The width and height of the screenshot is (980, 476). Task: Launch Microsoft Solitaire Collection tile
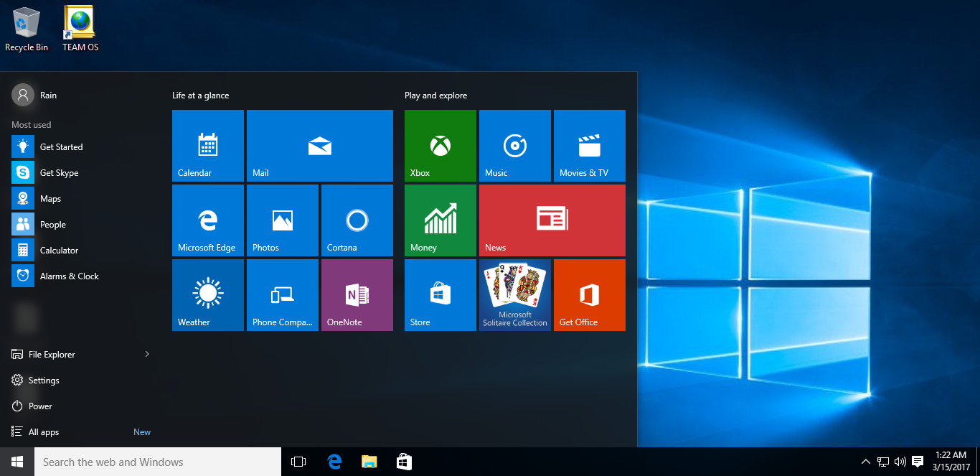515,295
